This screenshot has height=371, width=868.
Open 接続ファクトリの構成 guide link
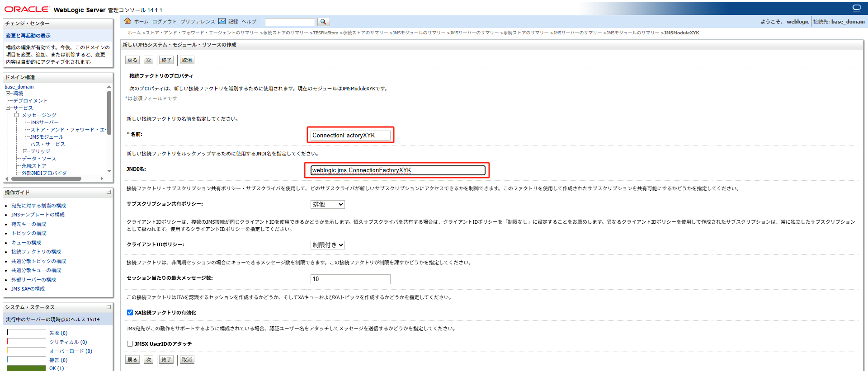pos(36,252)
